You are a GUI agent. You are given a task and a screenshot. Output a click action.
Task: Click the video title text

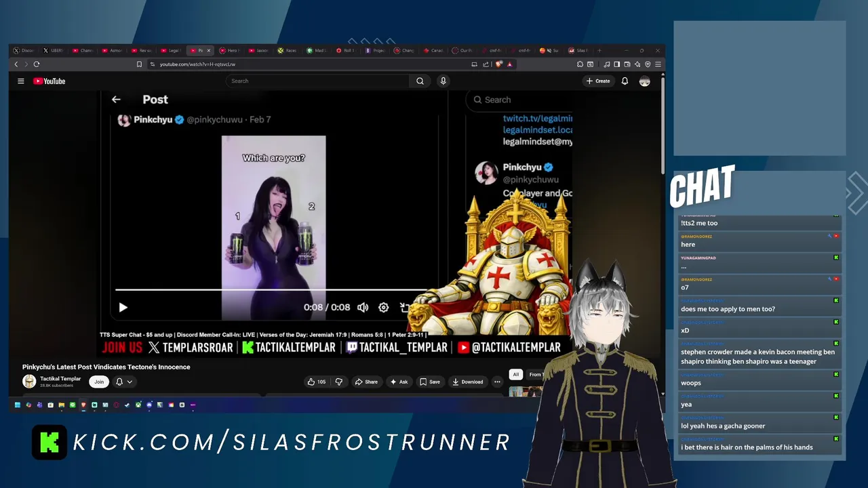click(x=106, y=367)
